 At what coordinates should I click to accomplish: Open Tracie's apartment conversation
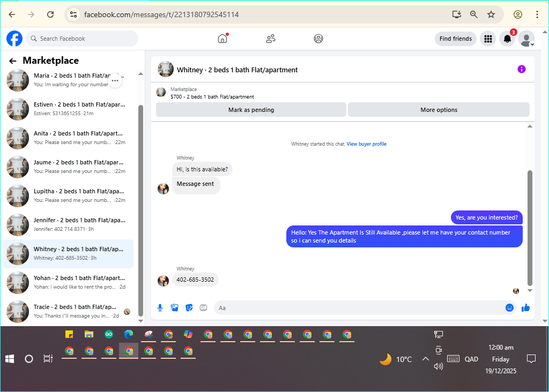68,311
